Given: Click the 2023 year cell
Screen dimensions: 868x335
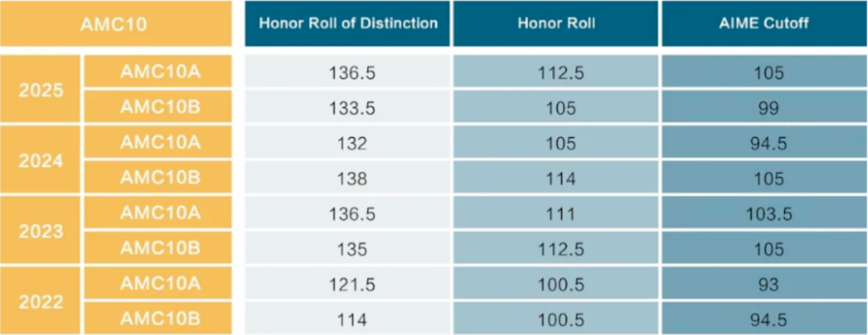Looking at the screenshot, I should pos(41,230).
